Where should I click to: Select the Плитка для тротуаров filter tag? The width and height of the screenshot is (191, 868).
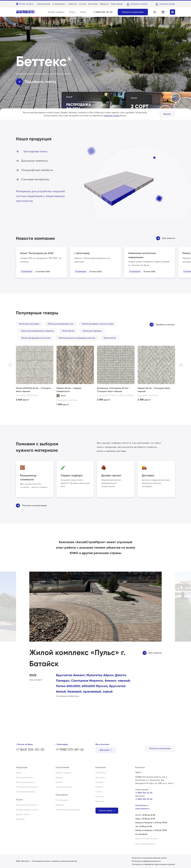(29, 324)
